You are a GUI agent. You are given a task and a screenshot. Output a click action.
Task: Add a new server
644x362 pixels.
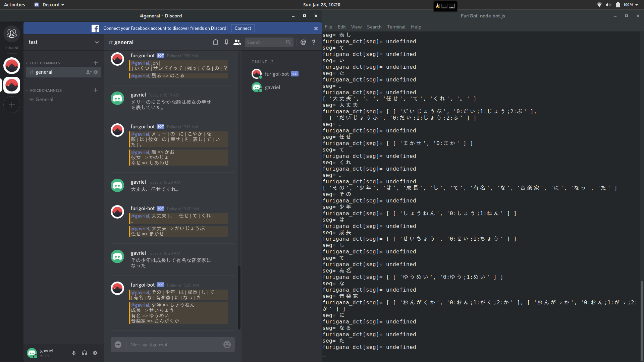tap(12, 105)
